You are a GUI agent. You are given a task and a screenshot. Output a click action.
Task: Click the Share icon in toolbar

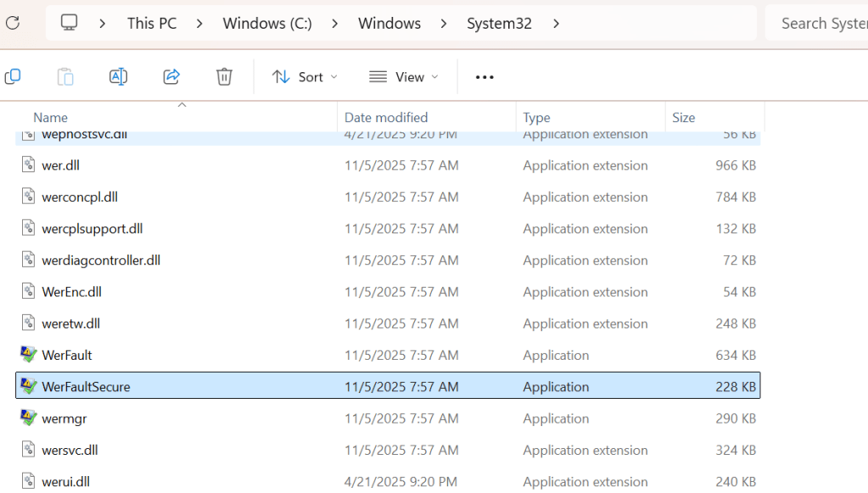pos(171,77)
